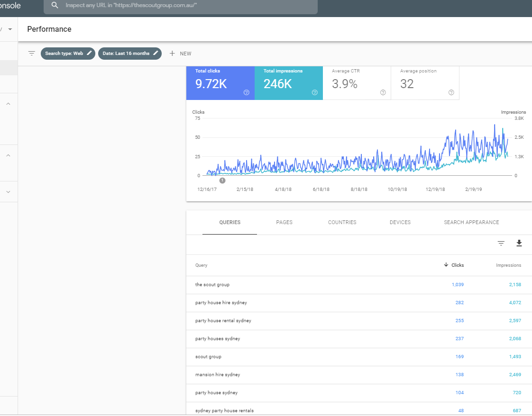Select query row 'the scout group'

point(359,285)
